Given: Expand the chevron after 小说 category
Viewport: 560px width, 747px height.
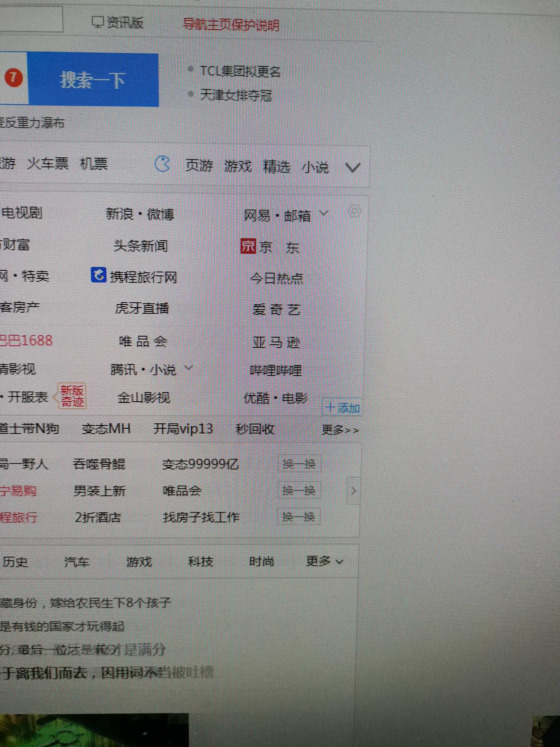Looking at the screenshot, I should 352,168.
